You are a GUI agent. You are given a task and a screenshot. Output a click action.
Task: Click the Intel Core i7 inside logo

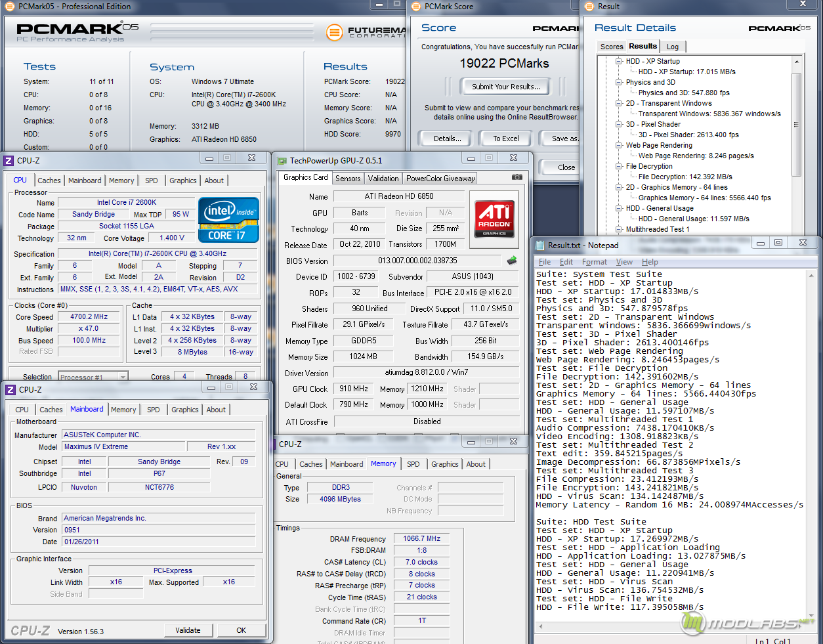click(229, 220)
